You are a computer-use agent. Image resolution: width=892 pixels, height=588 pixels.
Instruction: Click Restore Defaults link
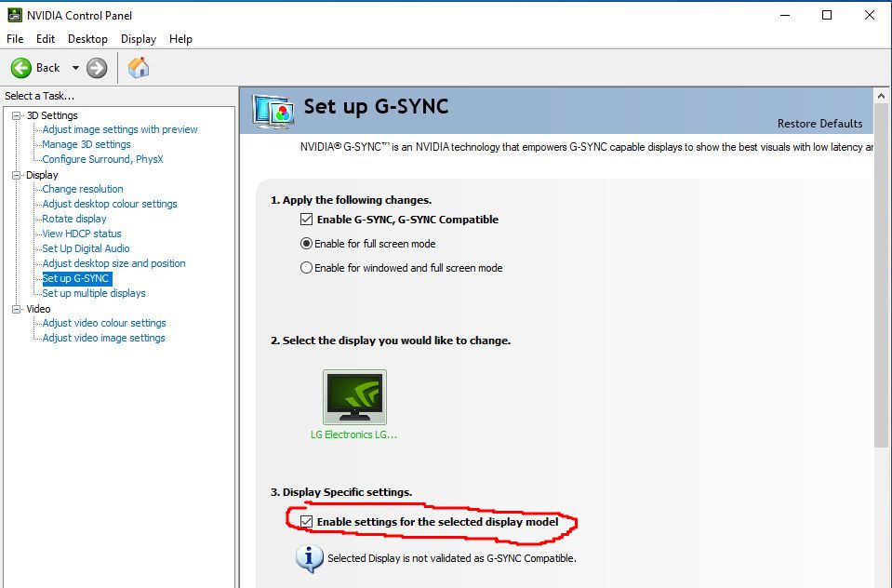pyautogui.click(x=819, y=124)
